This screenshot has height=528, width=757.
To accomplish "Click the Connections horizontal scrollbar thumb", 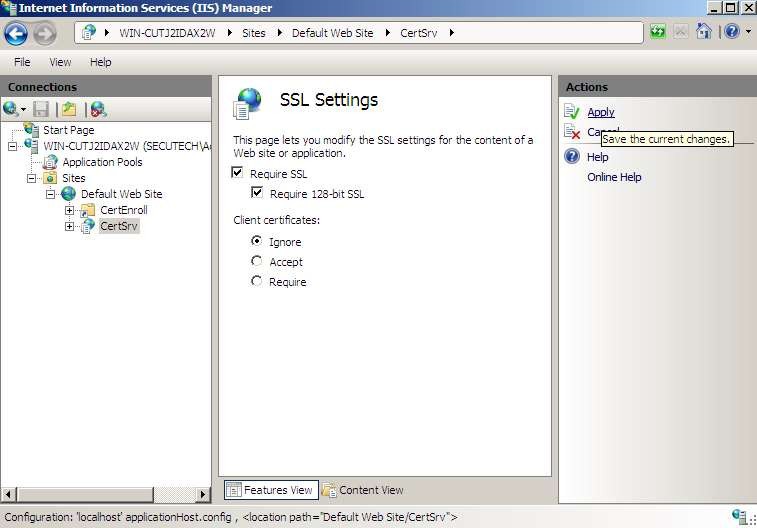I will pos(85,494).
